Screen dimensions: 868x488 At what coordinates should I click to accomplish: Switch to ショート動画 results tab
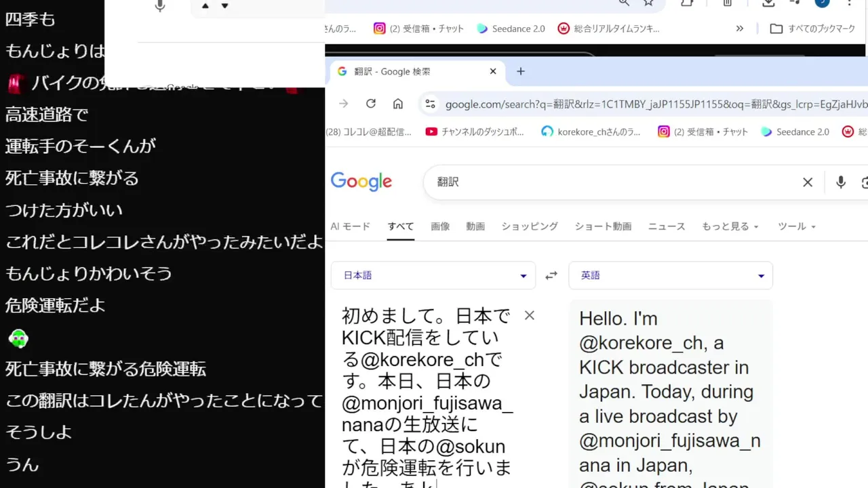pos(603,226)
